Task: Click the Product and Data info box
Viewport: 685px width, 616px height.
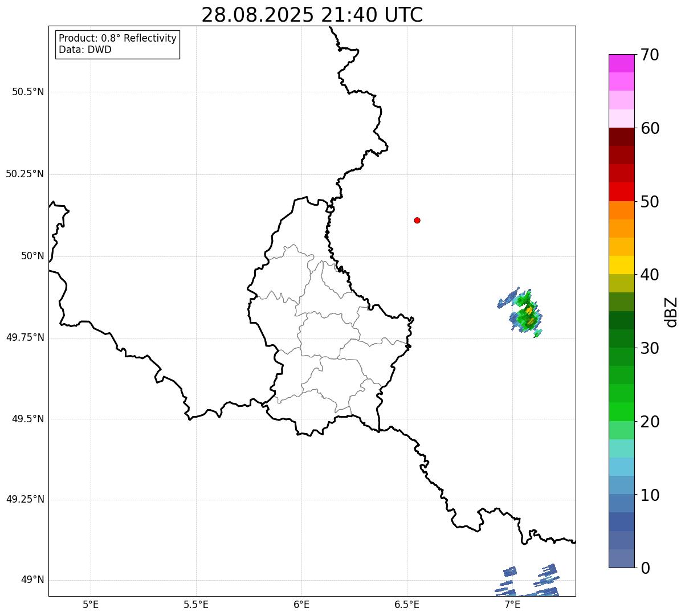Action: pyautogui.click(x=117, y=44)
